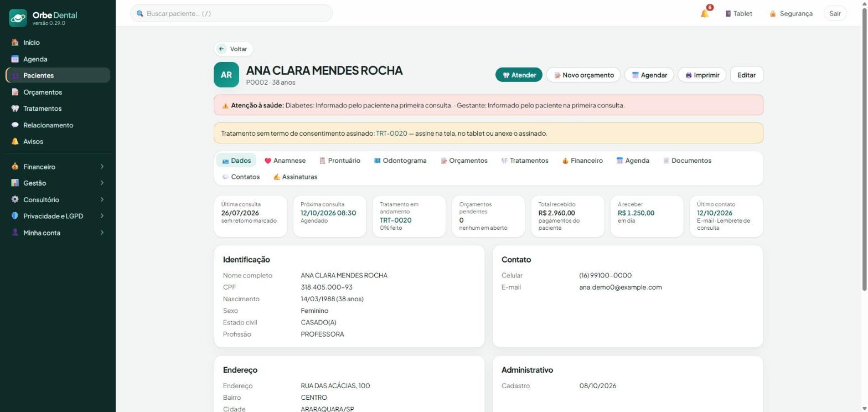Select the Dados tab
The height and width of the screenshot is (412, 868).
236,161
